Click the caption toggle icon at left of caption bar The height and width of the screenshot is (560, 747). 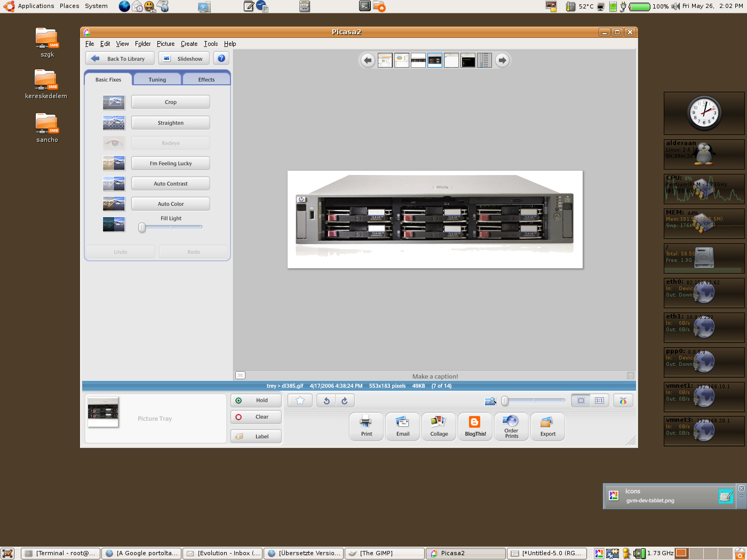tap(241, 375)
